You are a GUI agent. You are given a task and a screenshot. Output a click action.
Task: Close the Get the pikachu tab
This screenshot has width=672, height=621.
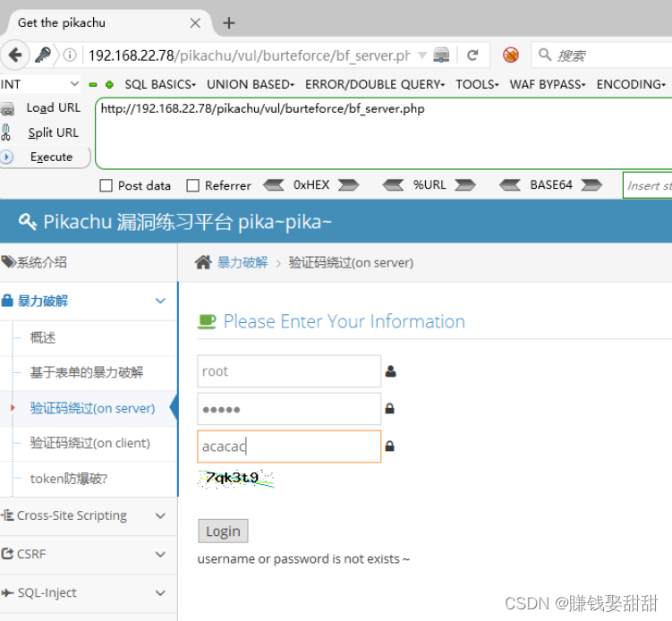[x=195, y=22]
